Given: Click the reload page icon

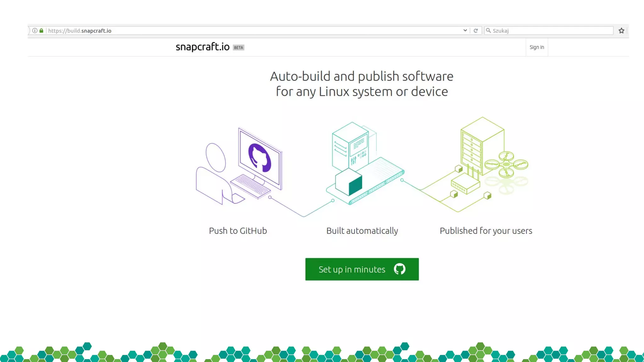Looking at the screenshot, I should [x=476, y=31].
